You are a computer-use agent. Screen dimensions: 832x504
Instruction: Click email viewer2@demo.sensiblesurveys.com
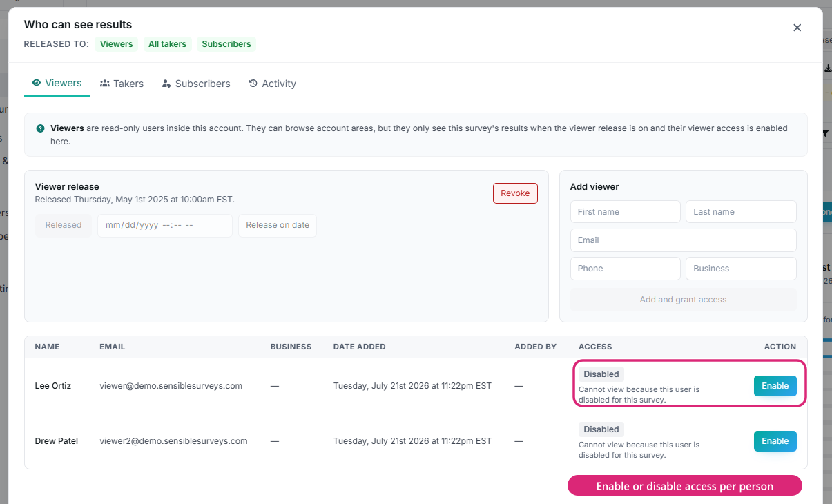pos(173,441)
